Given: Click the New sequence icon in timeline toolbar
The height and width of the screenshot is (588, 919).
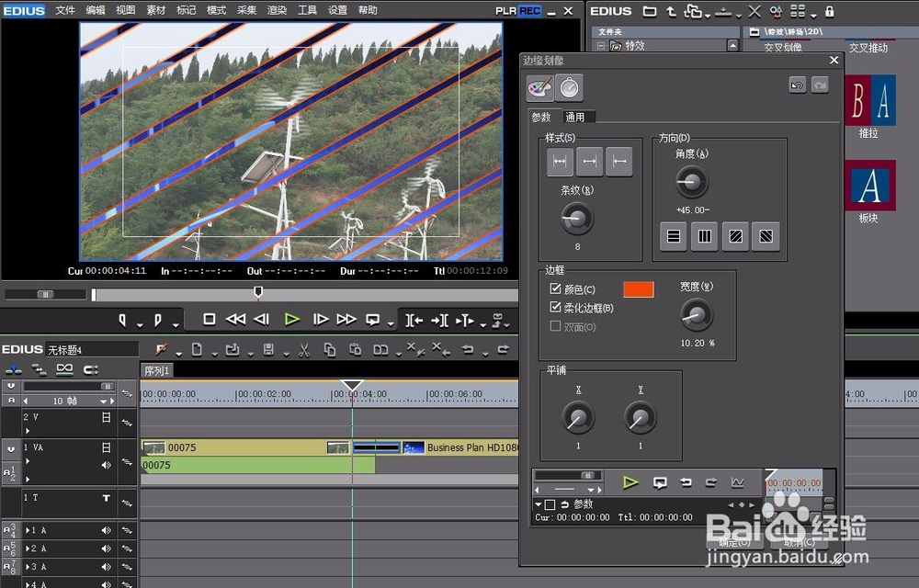Looking at the screenshot, I should tap(197, 350).
